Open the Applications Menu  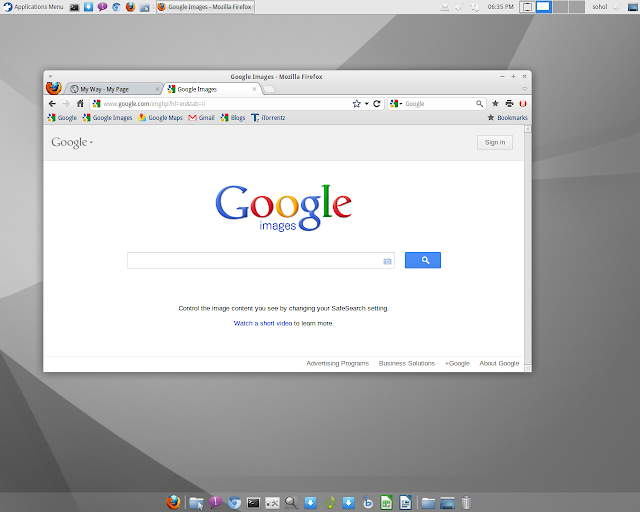pyautogui.click(x=33, y=7)
